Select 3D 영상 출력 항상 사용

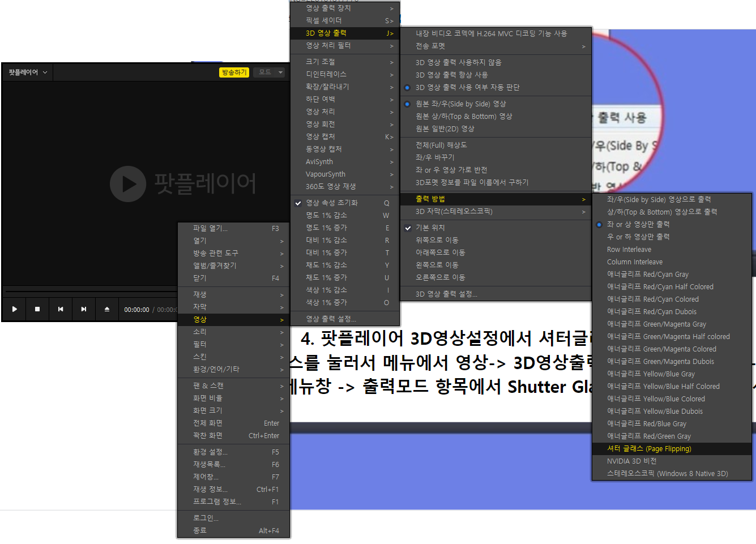coord(496,75)
